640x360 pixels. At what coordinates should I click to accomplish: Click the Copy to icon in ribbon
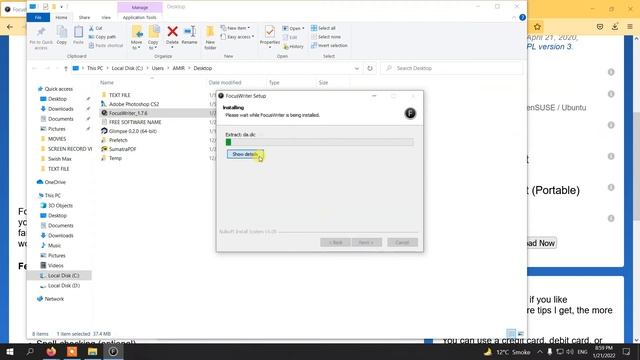153,38
